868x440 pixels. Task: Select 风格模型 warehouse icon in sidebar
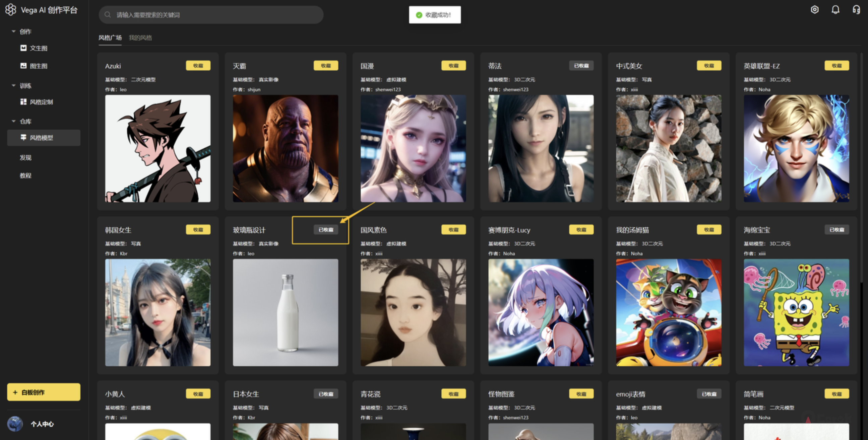pos(23,137)
